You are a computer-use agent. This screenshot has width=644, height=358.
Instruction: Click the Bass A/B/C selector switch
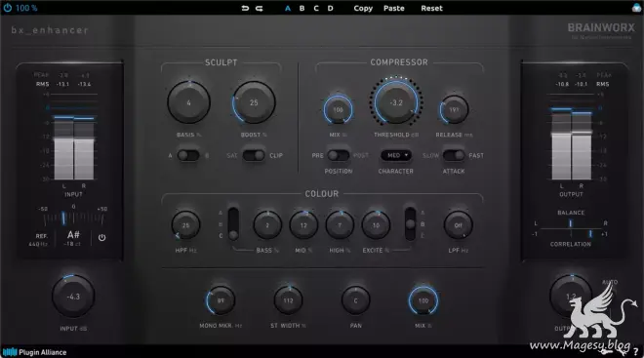click(x=233, y=223)
